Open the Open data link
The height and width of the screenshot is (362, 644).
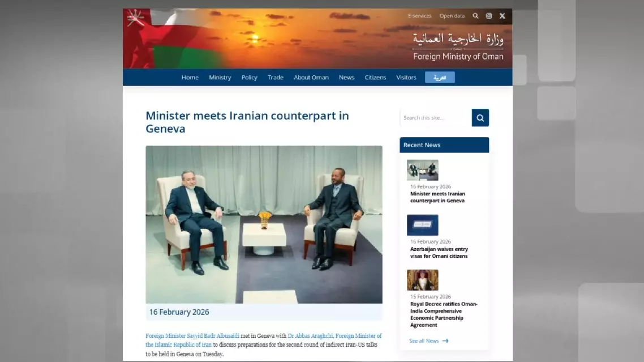point(452,16)
